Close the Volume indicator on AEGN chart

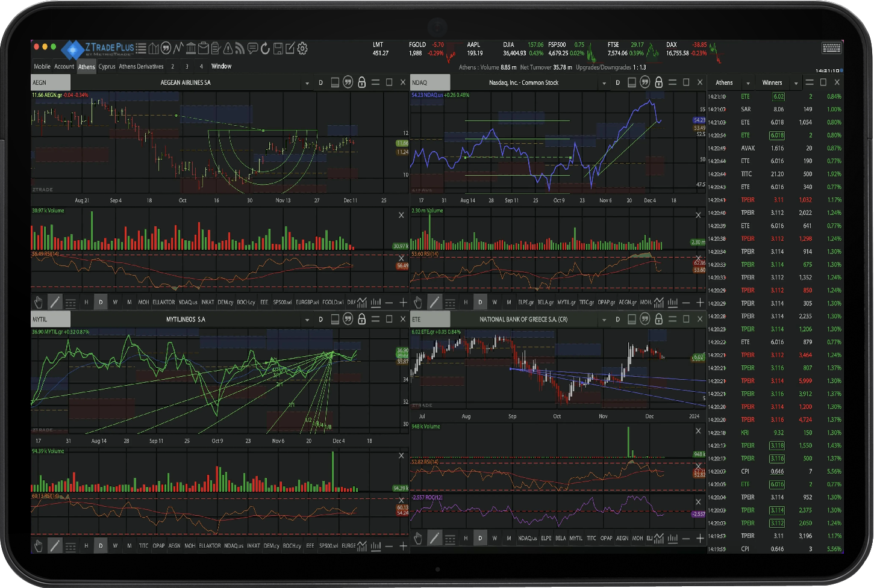[401, 215]
